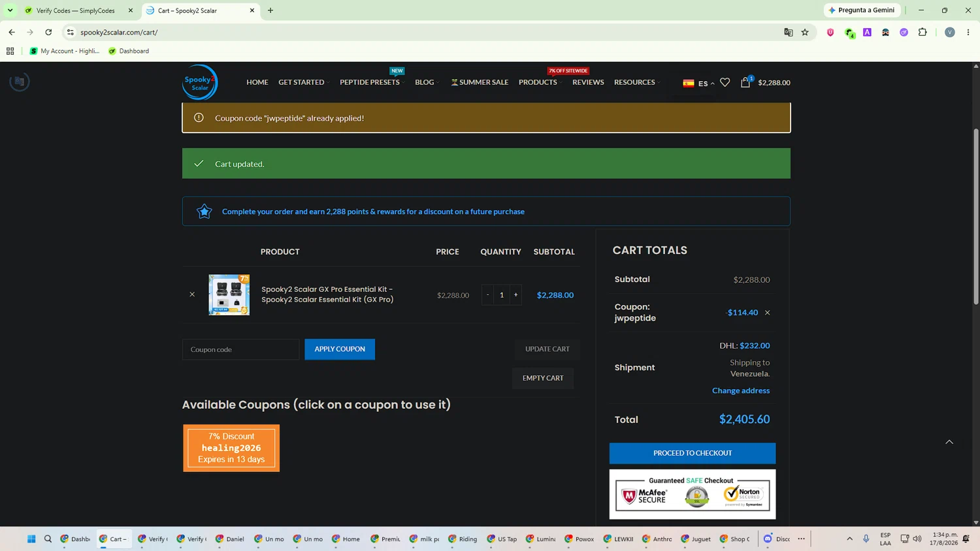Click the quantity number field

[502, 294]
